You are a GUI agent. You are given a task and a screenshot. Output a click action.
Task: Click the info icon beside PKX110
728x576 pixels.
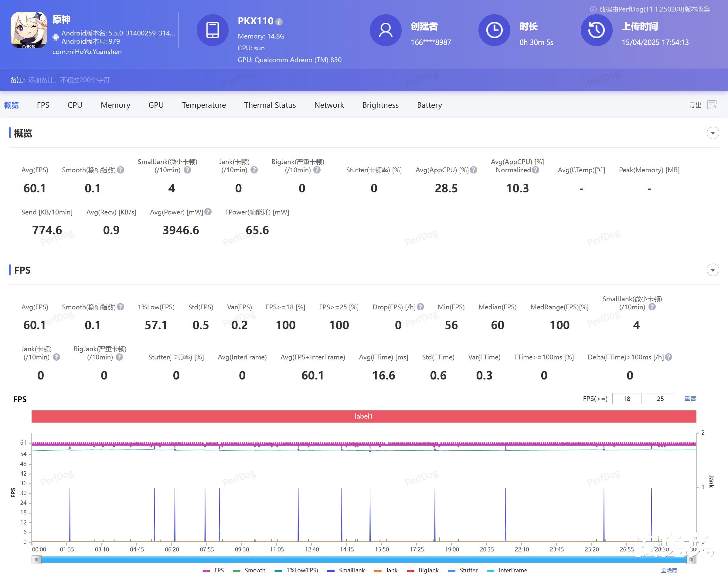(x=279, y=22)
